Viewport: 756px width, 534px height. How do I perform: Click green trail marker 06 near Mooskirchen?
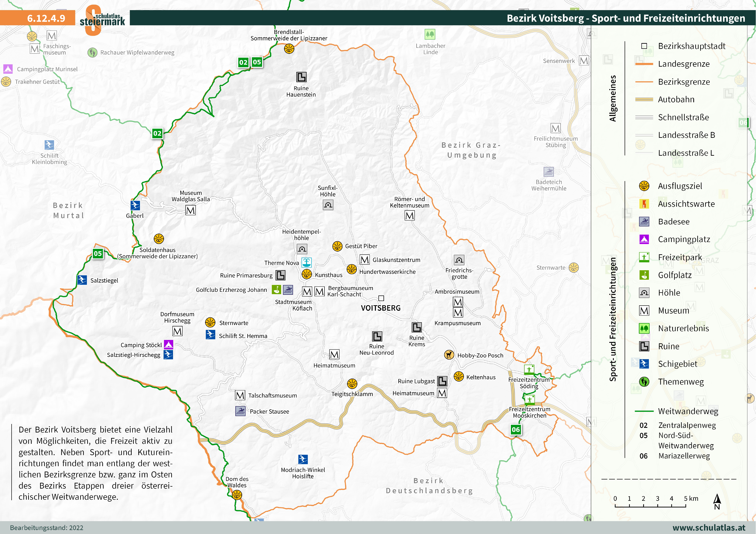click(516, 429)
